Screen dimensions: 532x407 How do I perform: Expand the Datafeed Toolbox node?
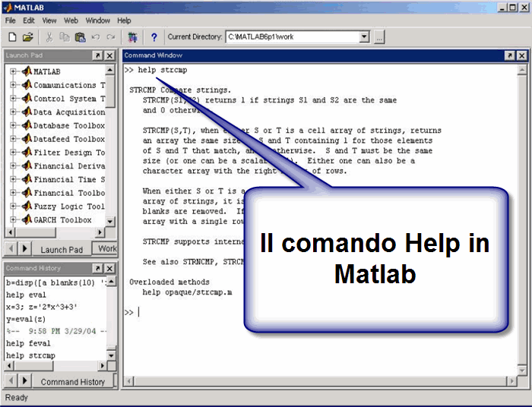coord(13,139)
